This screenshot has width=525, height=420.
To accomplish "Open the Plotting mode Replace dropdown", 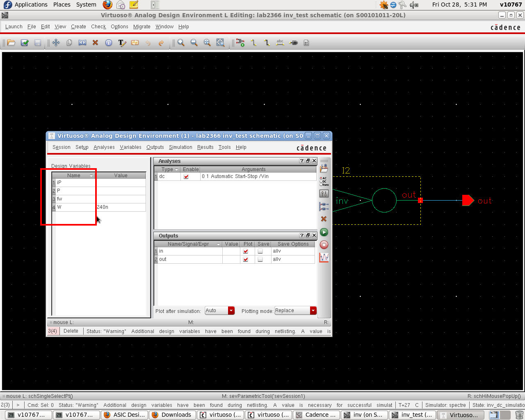I will pyautogui.click(x=313, y=310).
